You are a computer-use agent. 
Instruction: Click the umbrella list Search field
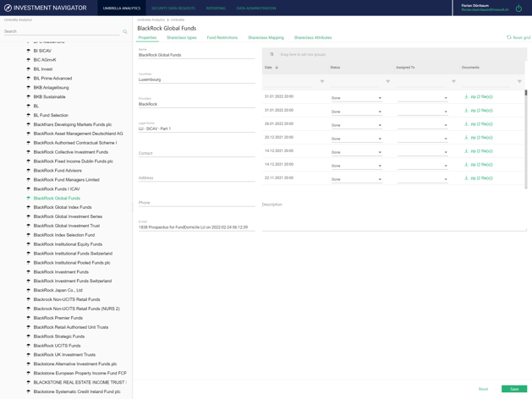click(x=62, y=31)
